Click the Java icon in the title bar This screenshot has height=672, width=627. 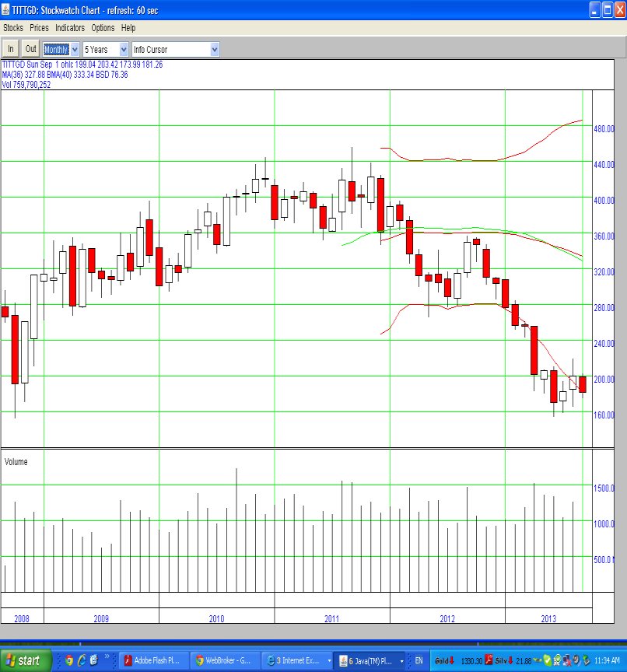(5, 9)
